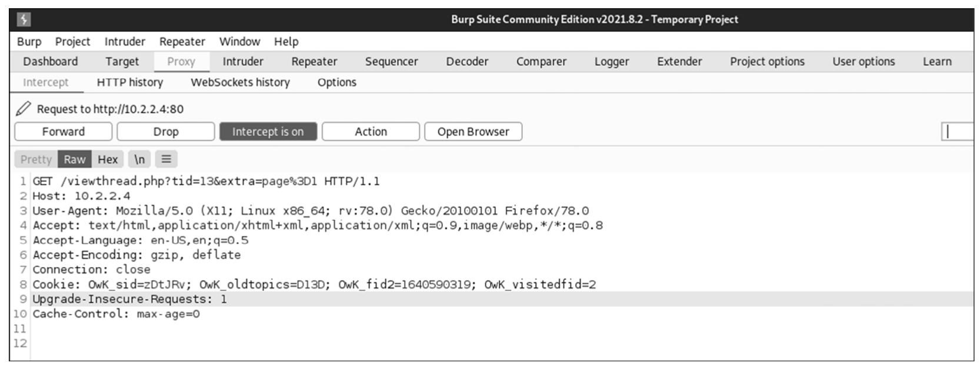Open the hamburger message options icon
The height and width of the screenshot is (370, 980).
[166, 159]
